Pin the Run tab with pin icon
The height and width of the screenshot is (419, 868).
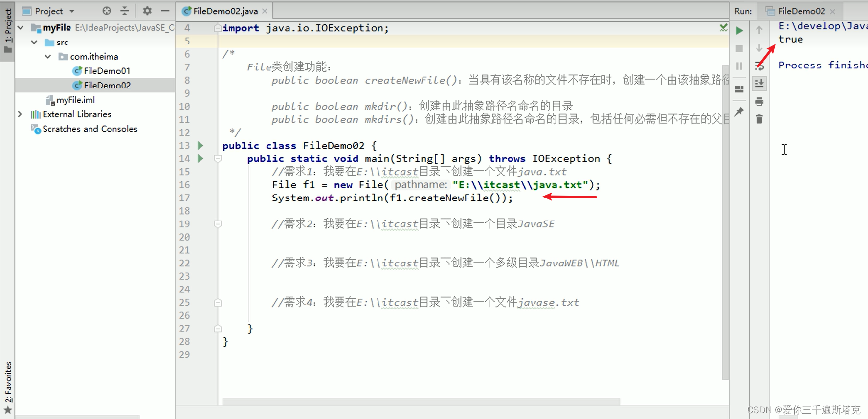[739, 111]
